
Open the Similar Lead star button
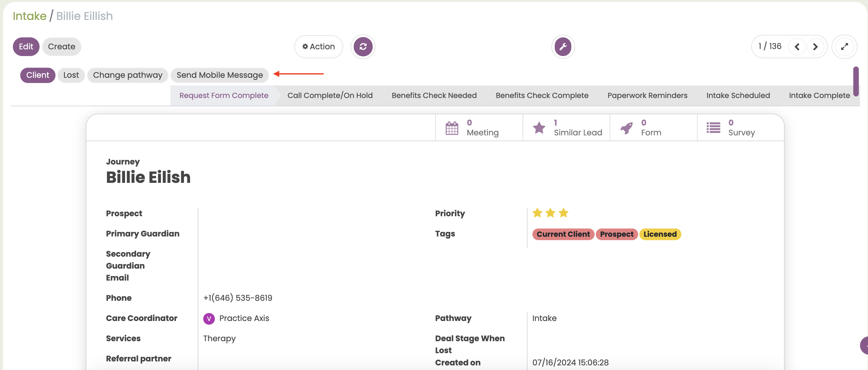pyautogui.click(x=566, y=128)
